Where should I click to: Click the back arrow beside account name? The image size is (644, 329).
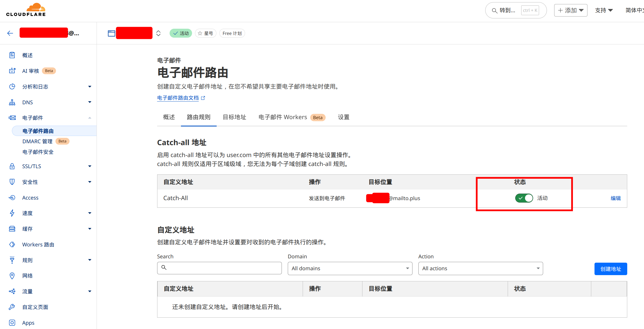click(10, 33)
